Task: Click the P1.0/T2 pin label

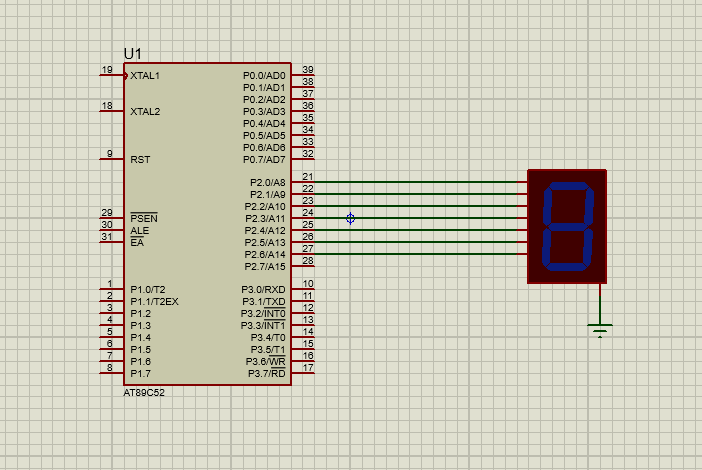Action: click(x=148, y=290)
